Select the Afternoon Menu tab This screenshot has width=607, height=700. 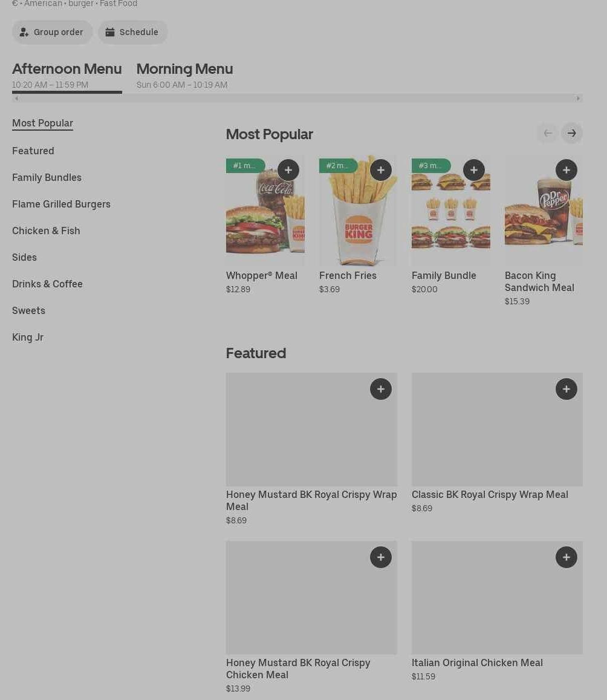pyautogui.click(x=67, y=76)
